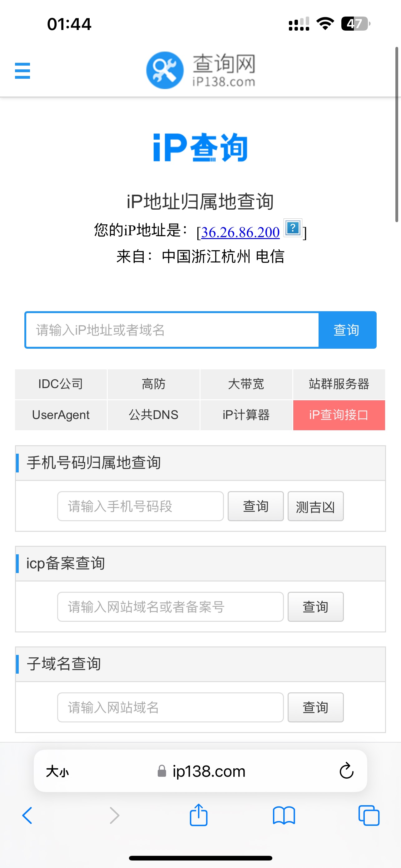Show Safari tabs overview
Image resolution: width=401 pixels, height=868 pixels.
tap(369, 816)
